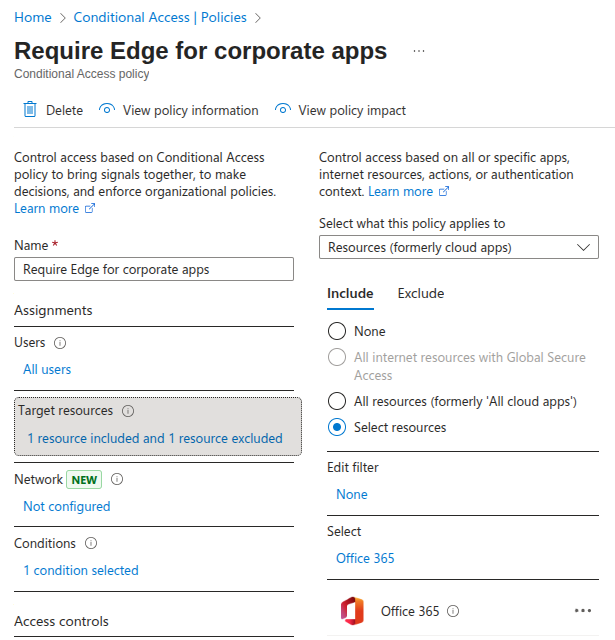Go to the Home breadcrumb link
Viewport: 615px width, 640px height.
(x=33, y=18)
